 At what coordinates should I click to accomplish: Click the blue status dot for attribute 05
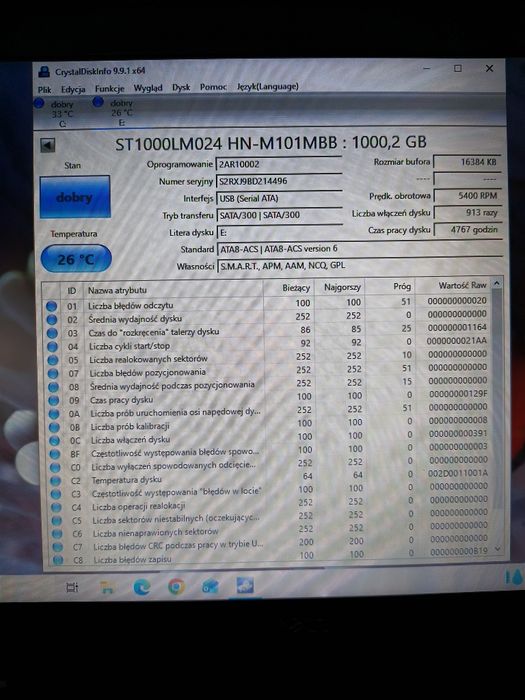pyautogui.click(x=53, y=360)
